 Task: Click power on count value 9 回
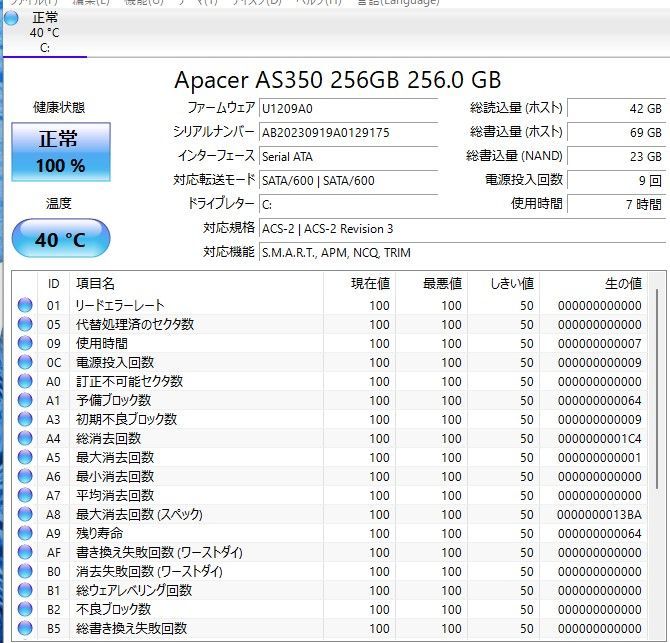tap(616, 180)
